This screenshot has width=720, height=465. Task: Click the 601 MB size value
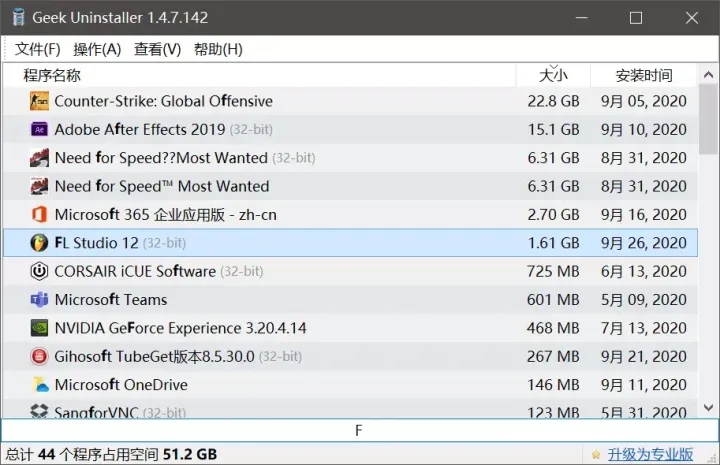pos(553,300)
